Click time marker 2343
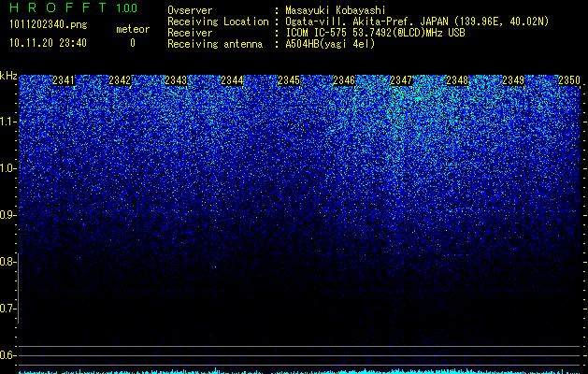Viewport: 588px width, 374px height. [177, 80]
